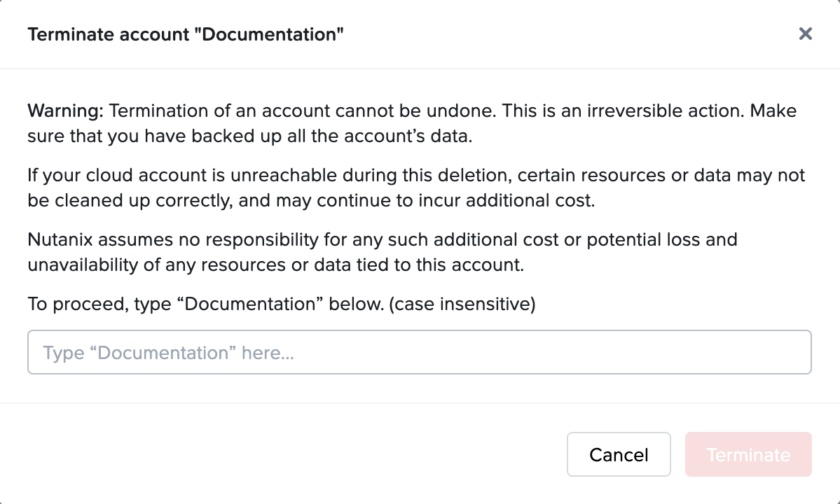The height and width of the screenshot is (504, 840).
Task: Focus the 'Type "Documentation" here...' input box
Action: [x=419, y=351]
